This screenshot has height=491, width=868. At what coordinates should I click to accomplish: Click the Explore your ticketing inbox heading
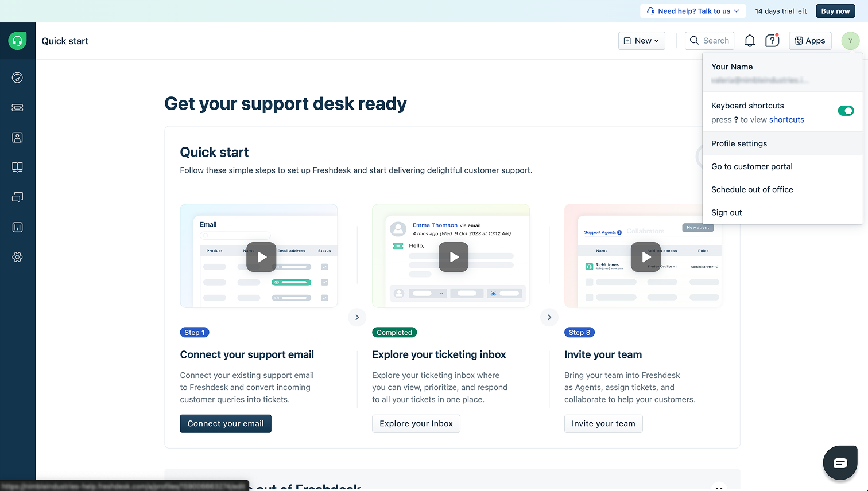pyautogui.click(x=439, y=354)
